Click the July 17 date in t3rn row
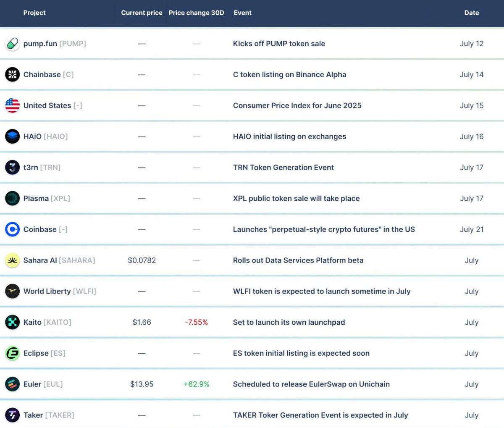The width and height of the screenshot is (504, 428). pos(472,168)
